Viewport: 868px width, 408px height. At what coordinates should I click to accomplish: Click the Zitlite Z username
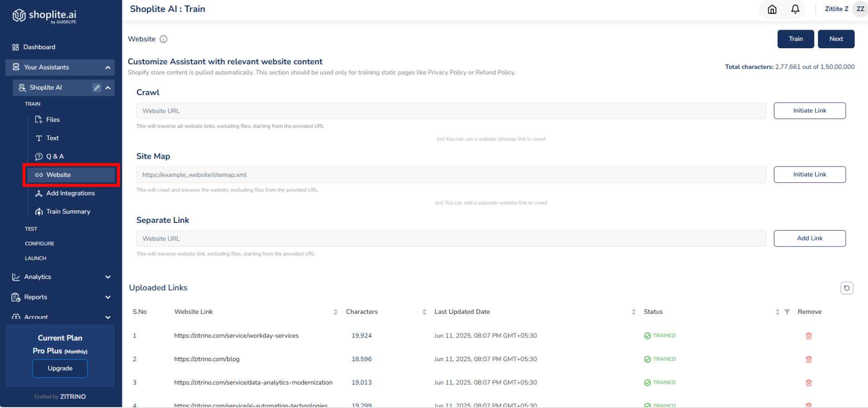(837, 9)
